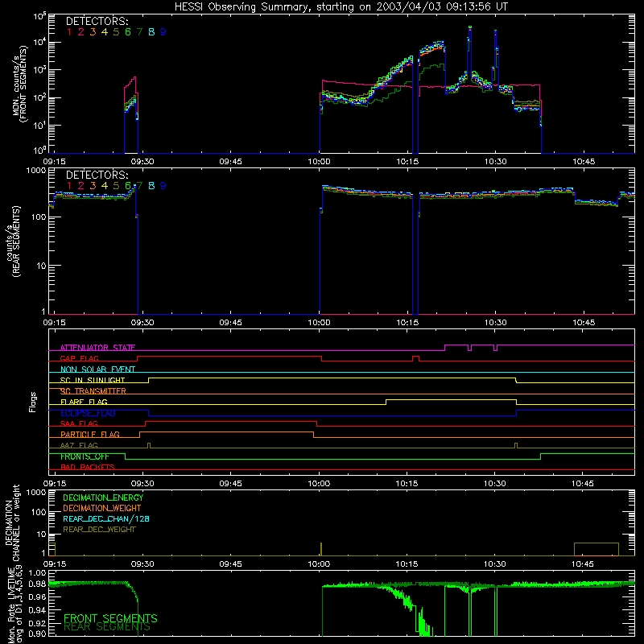The height and width of the screenshot is (644, 644).
Task: Click the 09:30 tick below front segments plot
Action: coord(142,162)
